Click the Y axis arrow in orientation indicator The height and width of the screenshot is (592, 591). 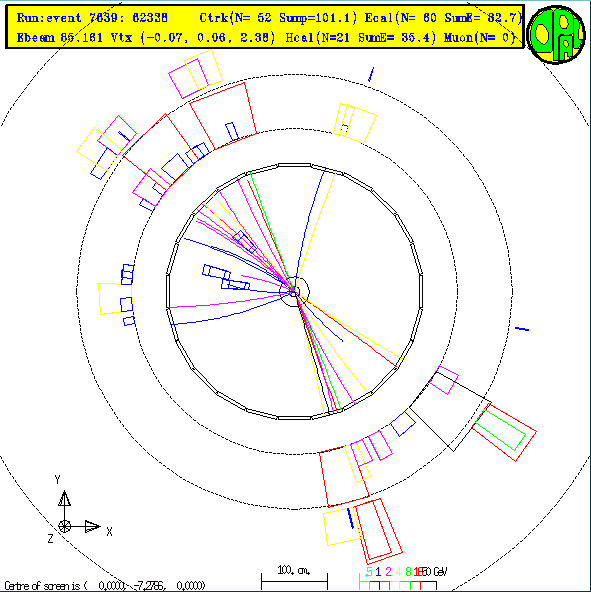(x=64, y=498)
